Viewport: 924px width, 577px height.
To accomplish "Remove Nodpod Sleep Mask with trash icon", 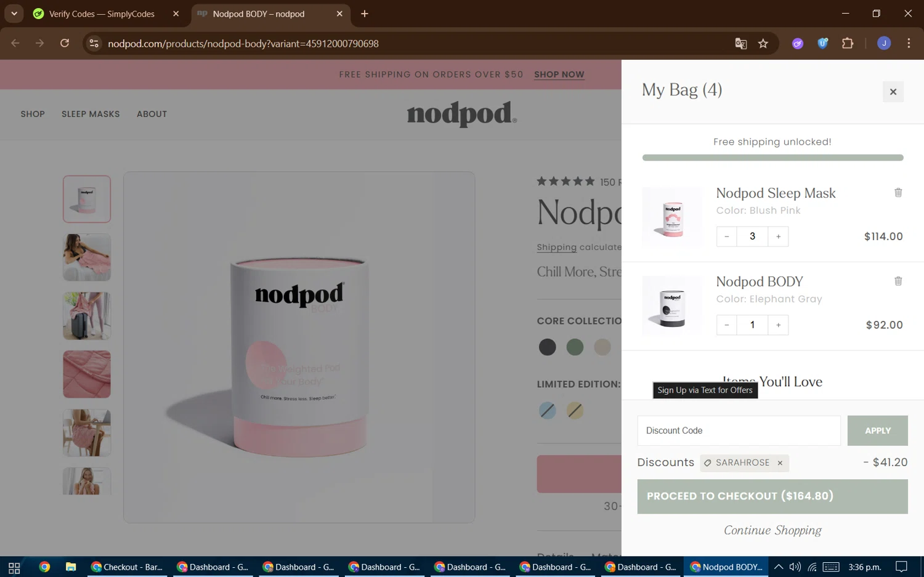I will point(898,193).
